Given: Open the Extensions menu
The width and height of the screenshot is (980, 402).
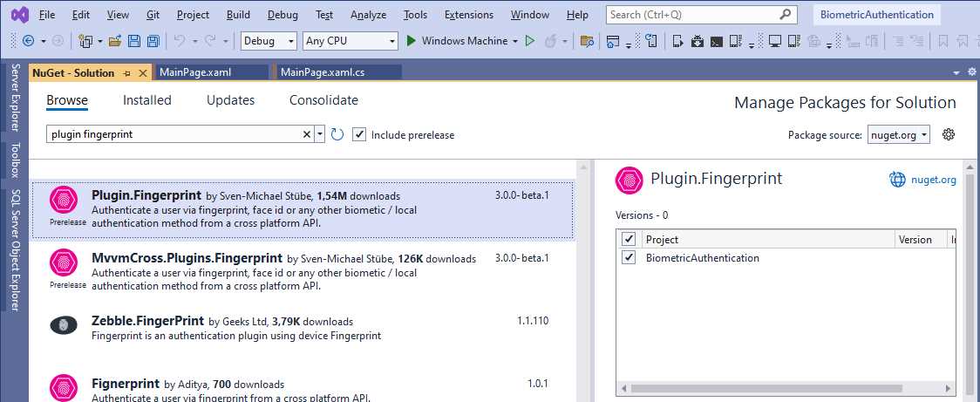Looking at the screenshot, I should (x=469, y=14).
